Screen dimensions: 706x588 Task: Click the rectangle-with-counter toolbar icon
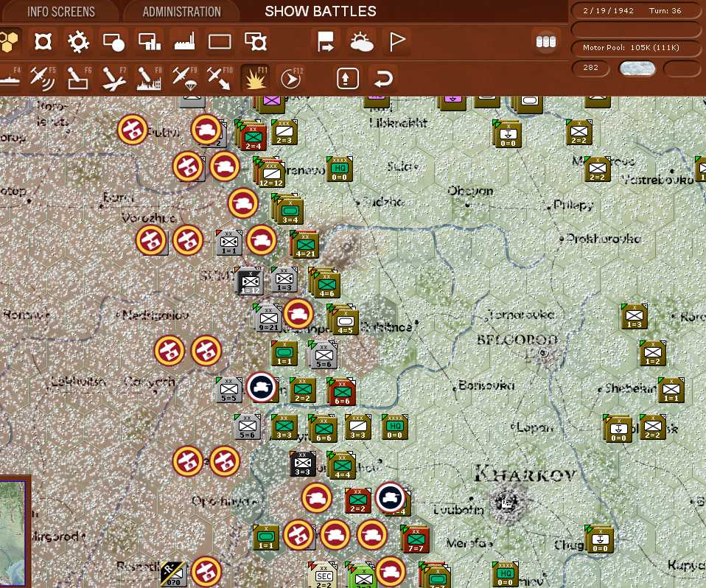(x=256, y=42)
